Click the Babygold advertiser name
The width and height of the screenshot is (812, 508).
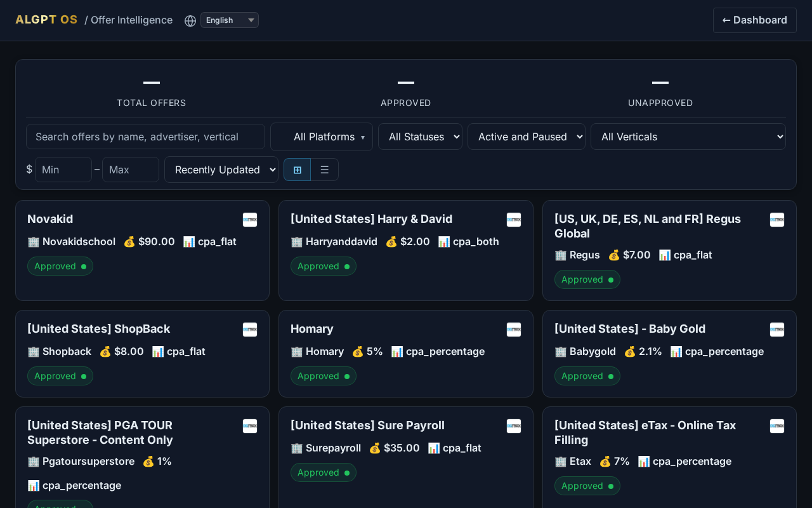(x=593, y=351)
